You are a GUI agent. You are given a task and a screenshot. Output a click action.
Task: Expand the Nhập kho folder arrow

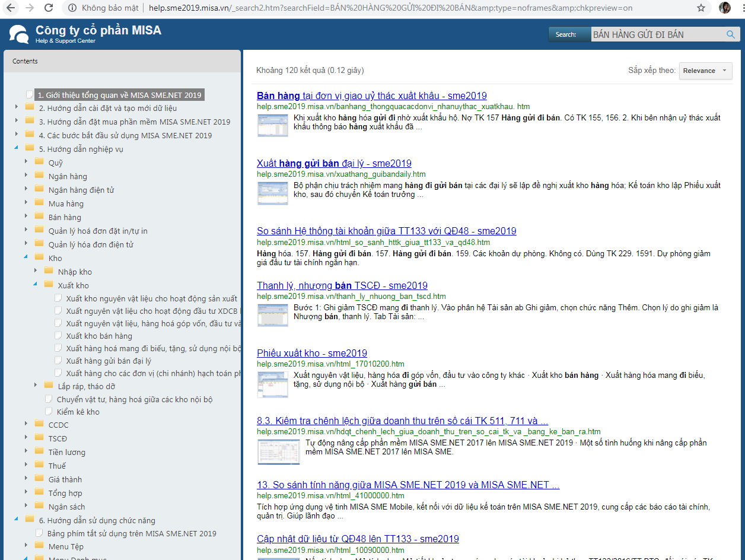(x=36, y=271)
